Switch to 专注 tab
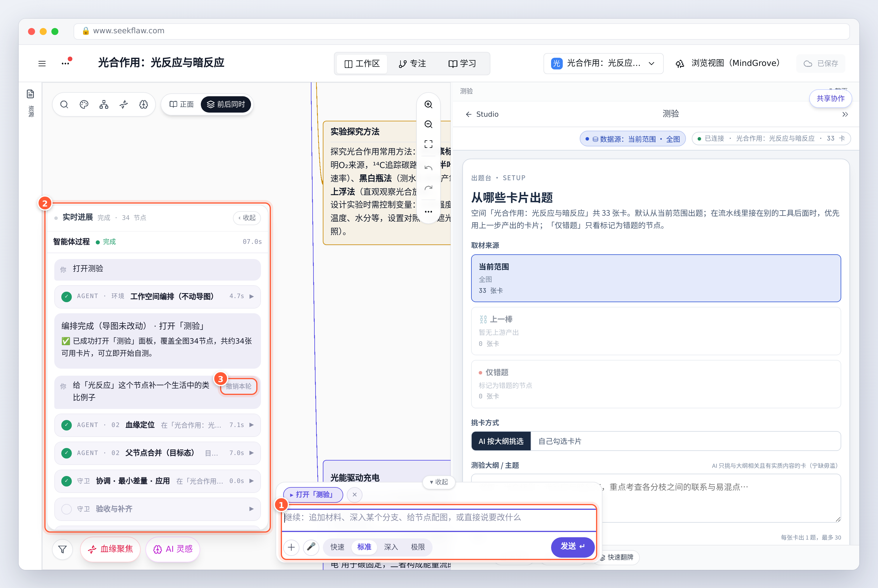Viewport: 878px width, 588px height. pyautogui.click(x=412, y=63)
